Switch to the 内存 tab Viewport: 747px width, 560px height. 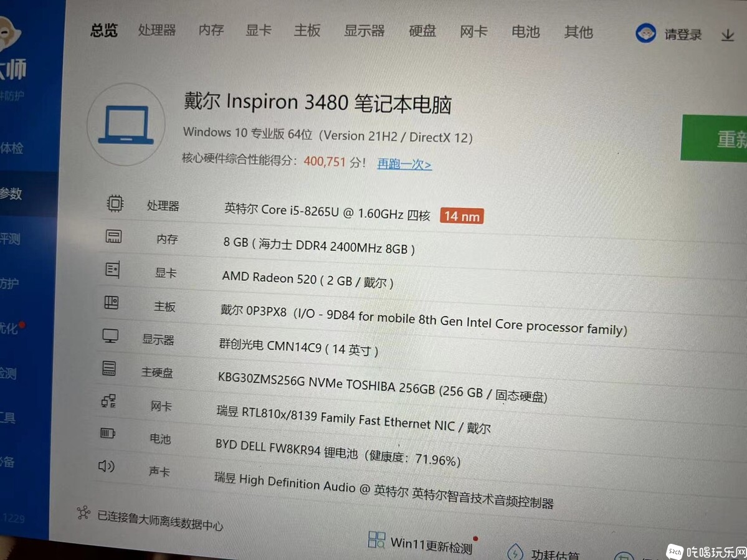point(211,31)
